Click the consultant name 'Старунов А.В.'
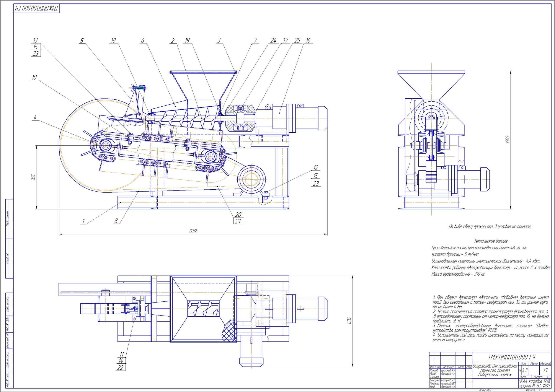This screenshot has width=555, height=392. click(448, 380)
